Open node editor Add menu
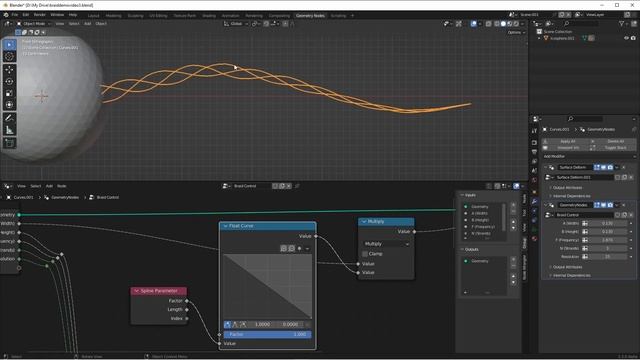The image size is (640, 360). pos(49,186)
